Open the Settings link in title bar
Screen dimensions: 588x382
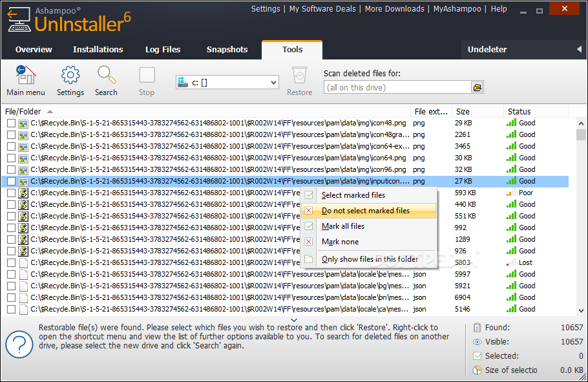pyautogui.click(x=266, y=9)
